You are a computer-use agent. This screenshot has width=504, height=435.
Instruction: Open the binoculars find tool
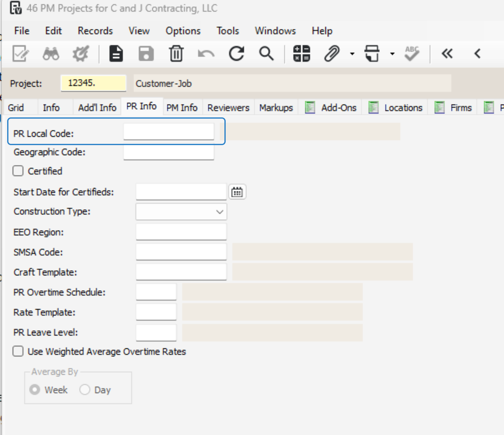pyautogui.click(x=51, y=54)
